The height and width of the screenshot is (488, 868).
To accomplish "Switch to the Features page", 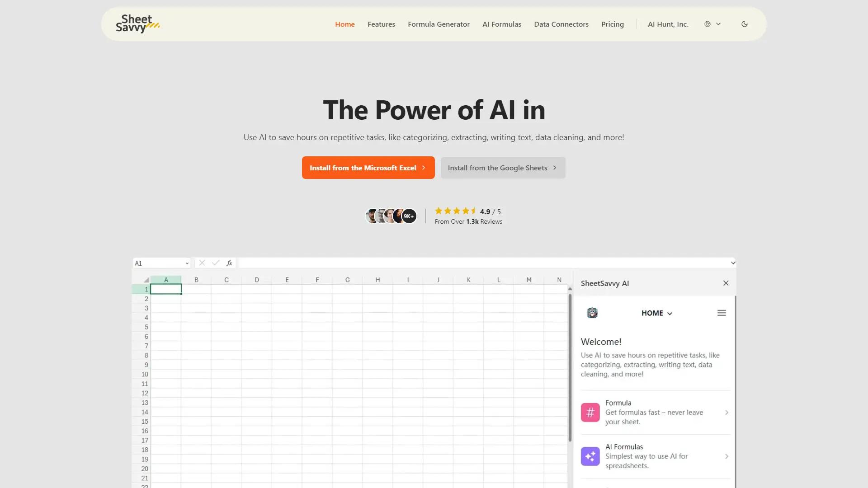I will pos(381,24).
